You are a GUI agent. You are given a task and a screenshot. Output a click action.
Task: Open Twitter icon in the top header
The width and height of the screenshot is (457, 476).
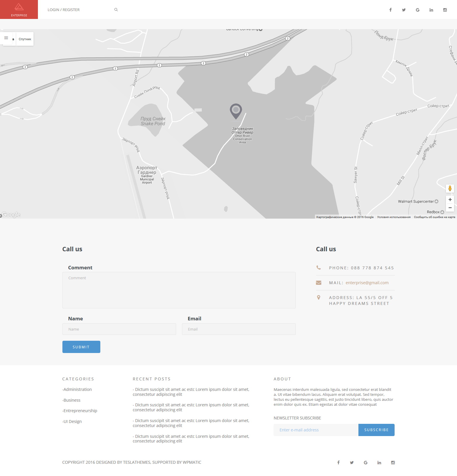404,10
